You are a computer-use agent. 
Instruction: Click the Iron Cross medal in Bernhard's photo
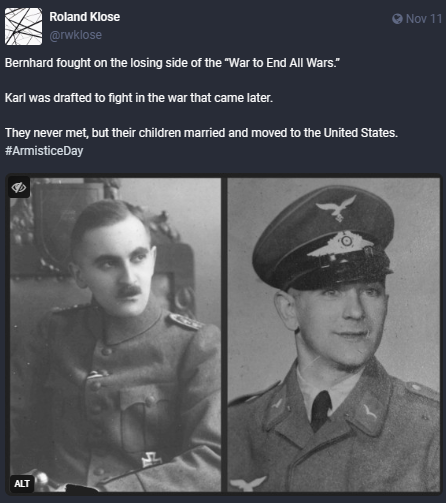(151, 459)
